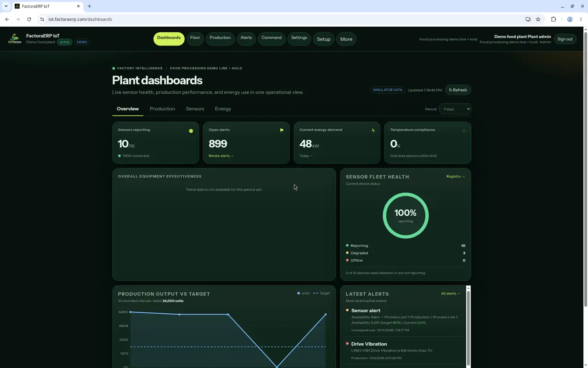
Task: Click the IoT Factora logo icon
Action: 15,39
